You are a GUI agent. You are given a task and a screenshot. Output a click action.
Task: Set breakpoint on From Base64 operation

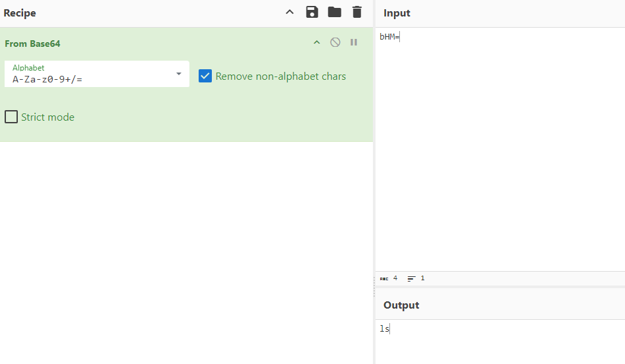point(354,43)
